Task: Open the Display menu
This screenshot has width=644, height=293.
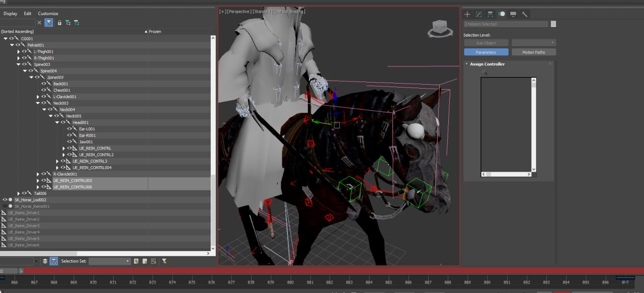Action: 11,14
